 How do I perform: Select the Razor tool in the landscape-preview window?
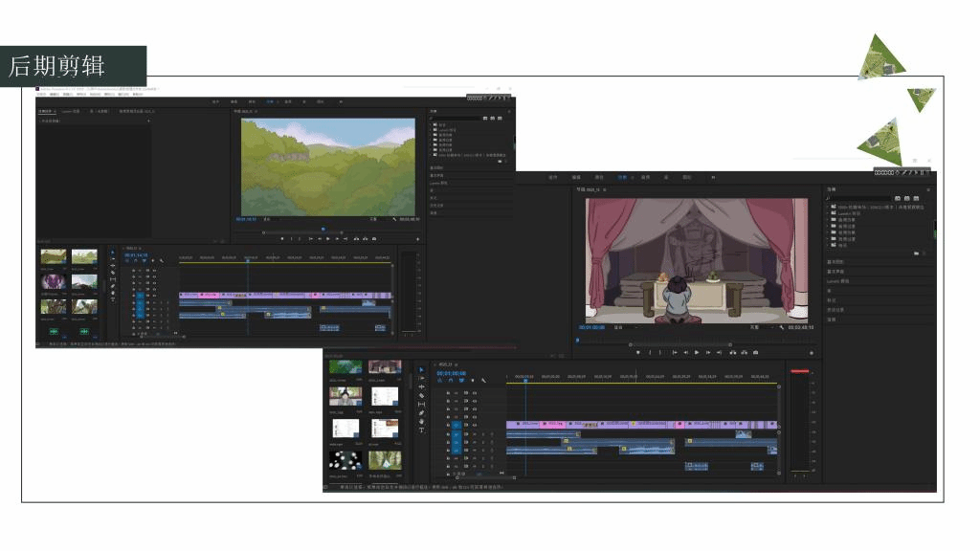pyautogui.click(x=113, y=273)
